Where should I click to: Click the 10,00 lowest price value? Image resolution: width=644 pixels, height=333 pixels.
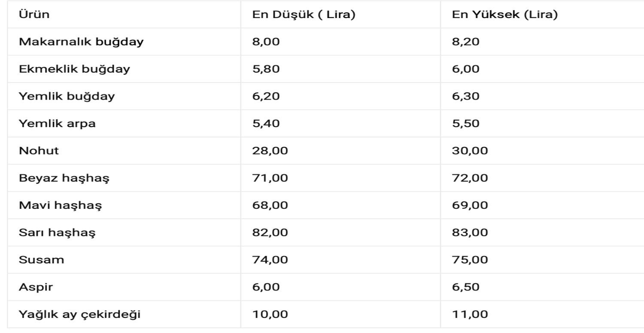pyautogui.click(x=270, y=314)
